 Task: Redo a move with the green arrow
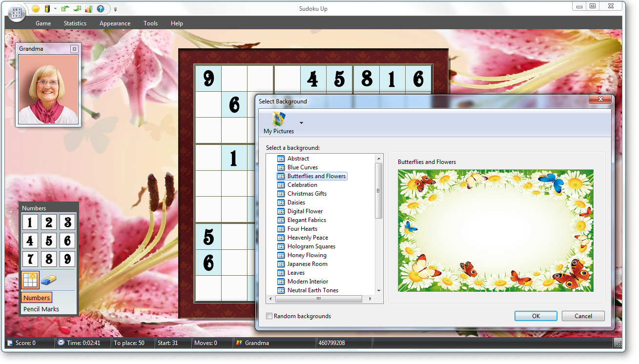point(78,8)
